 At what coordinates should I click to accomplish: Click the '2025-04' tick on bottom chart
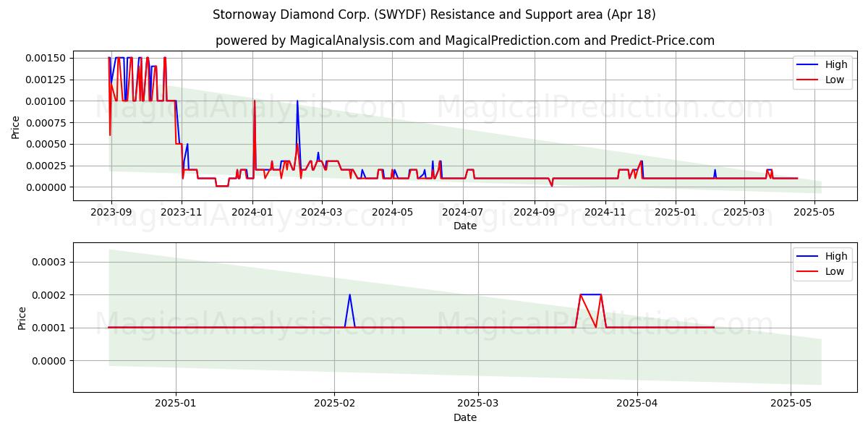(637, 403)
